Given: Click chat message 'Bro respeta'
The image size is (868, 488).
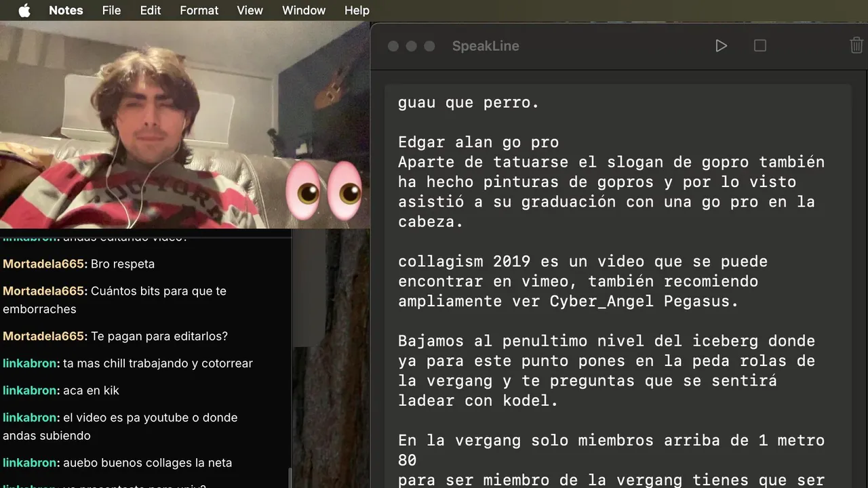Looking at the screenshot, I should (123, 264).
